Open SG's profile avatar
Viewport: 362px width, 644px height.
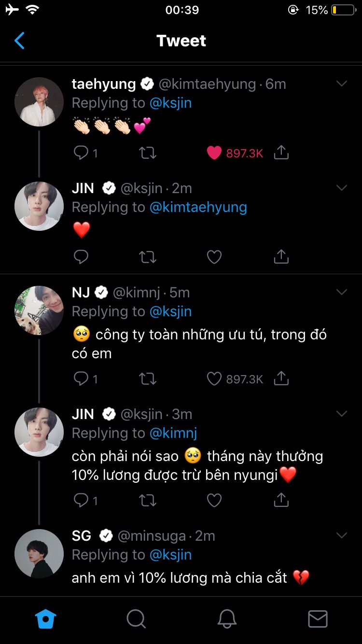click(39, 554)
